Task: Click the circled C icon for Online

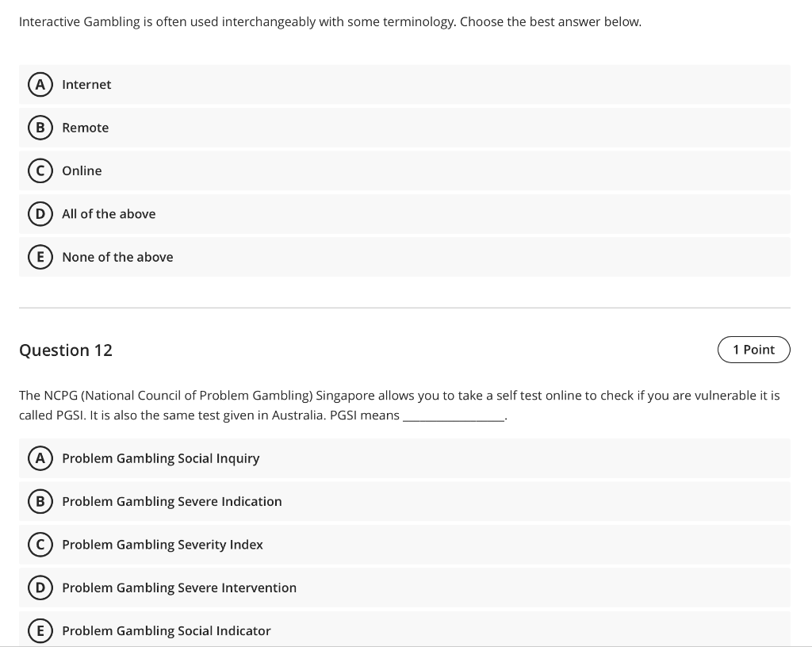Action: coord(40,170)
